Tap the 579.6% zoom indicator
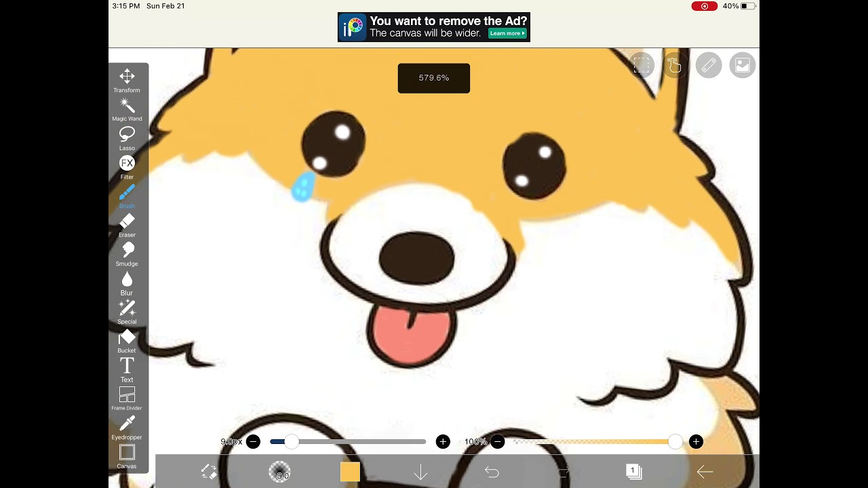This screenshot has height=488, width=868. (434, 78)
